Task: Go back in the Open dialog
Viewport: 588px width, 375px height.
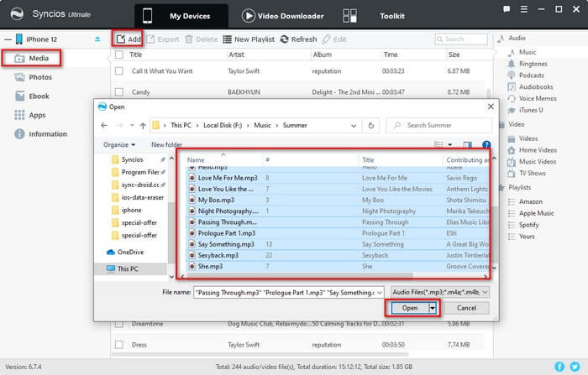Action: coord(104,125)
